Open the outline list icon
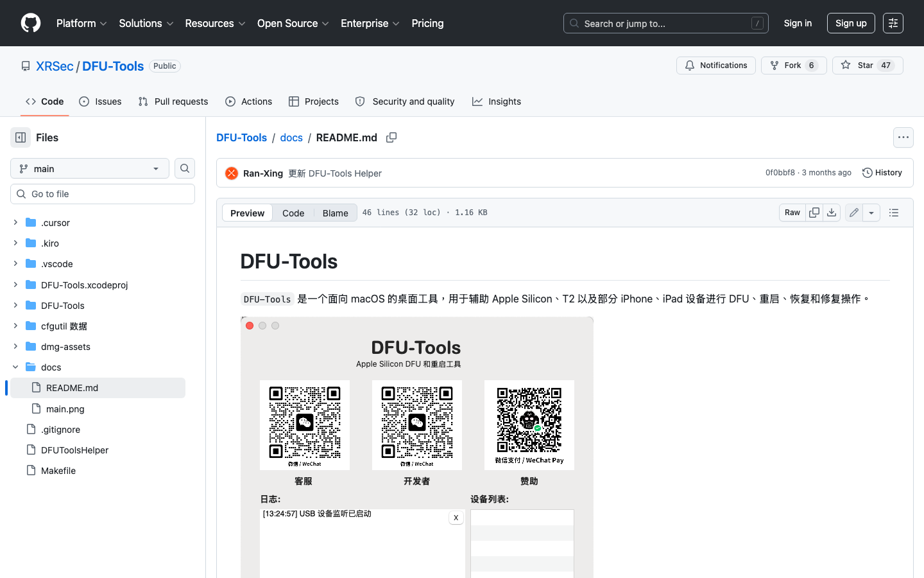924x578 pixels. (894, 213)
